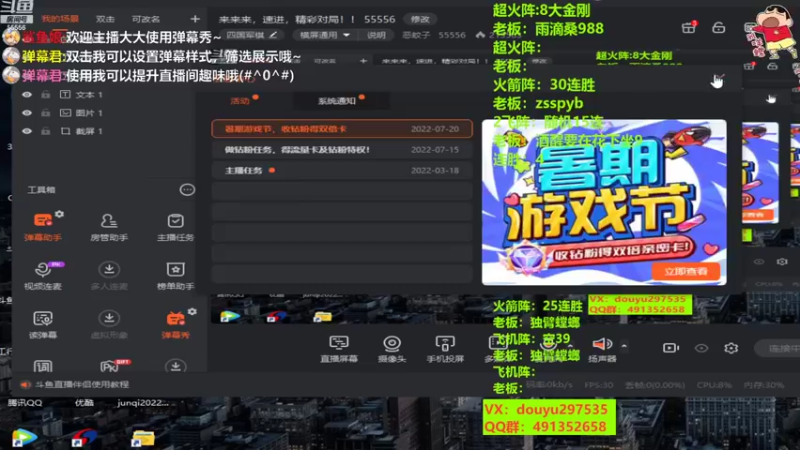Viewport: 800px width, 450px height.
Task: Open the 读弹幕 tool
Action: [x=43, y=324]
